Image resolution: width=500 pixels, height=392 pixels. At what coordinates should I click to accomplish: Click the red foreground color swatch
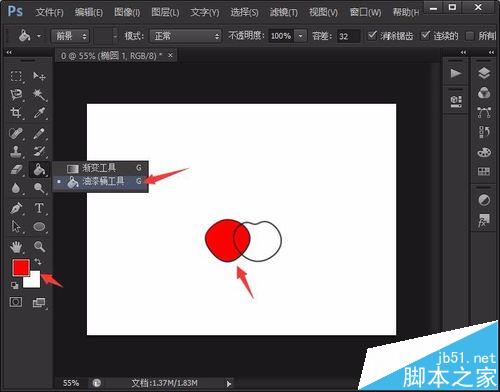(21, 267)
